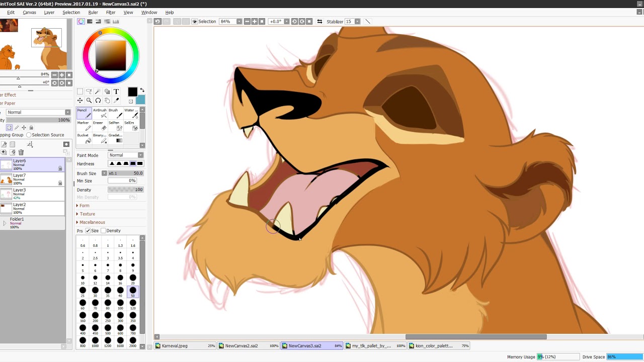
Task: Switch to the Karneval.jpeg document tab
Action: [185, 346]
